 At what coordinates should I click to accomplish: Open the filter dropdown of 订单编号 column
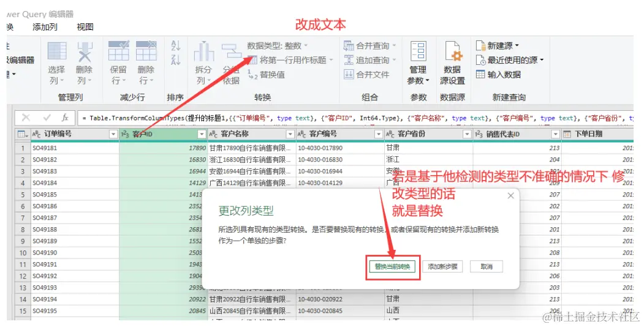tap(113, 134)
